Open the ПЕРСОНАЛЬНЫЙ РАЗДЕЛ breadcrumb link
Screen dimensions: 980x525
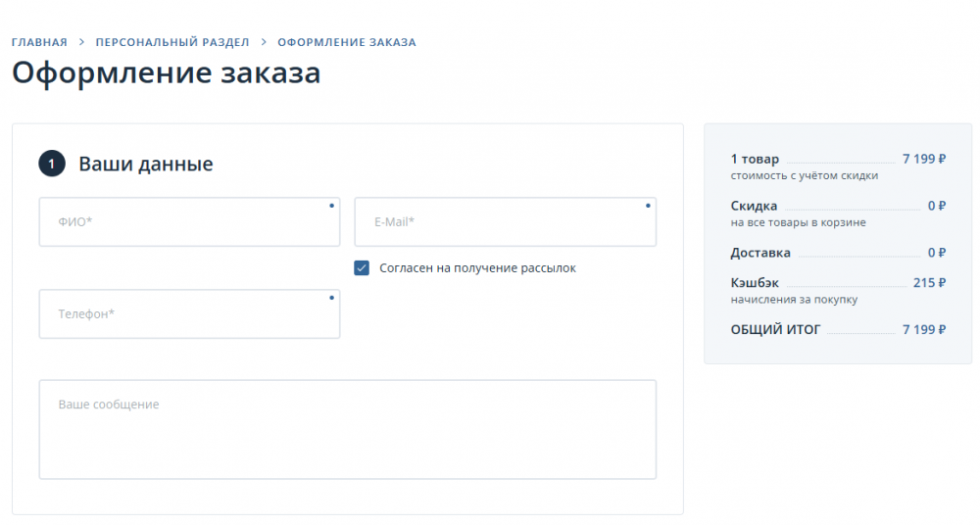click(172, 42)
